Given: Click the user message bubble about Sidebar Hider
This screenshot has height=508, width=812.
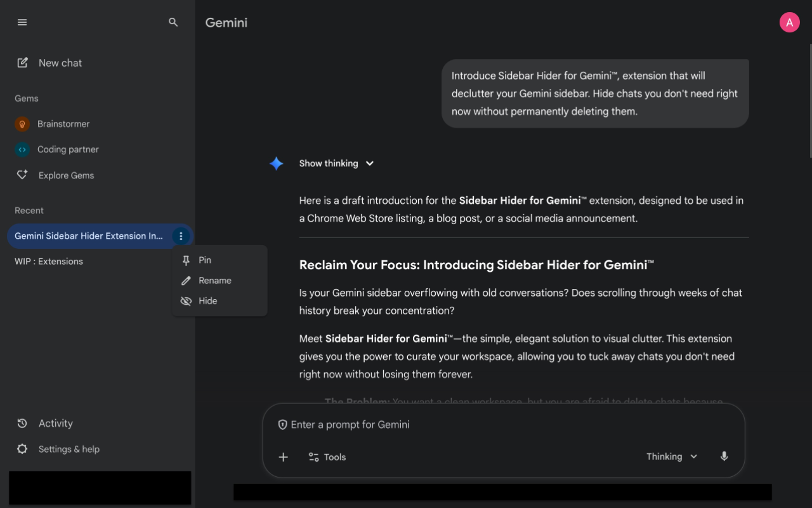Looking at the screenshot, I should (x=595, y=93).
